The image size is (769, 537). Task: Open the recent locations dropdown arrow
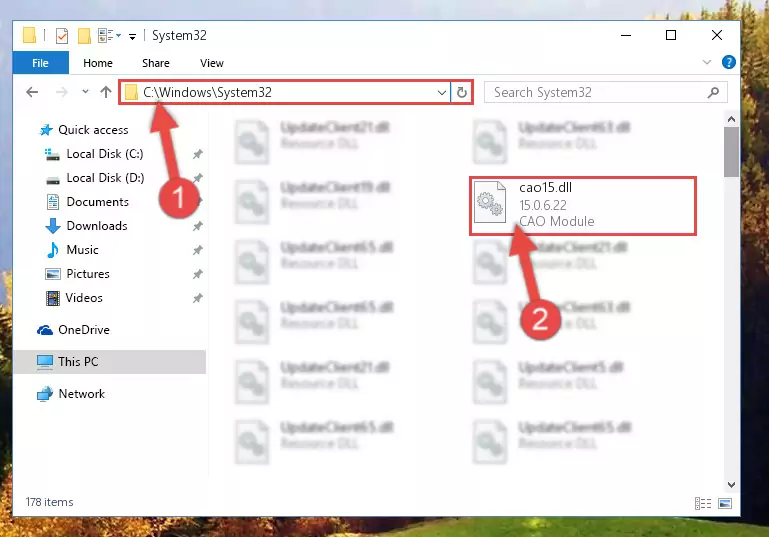tap(85, 91)
